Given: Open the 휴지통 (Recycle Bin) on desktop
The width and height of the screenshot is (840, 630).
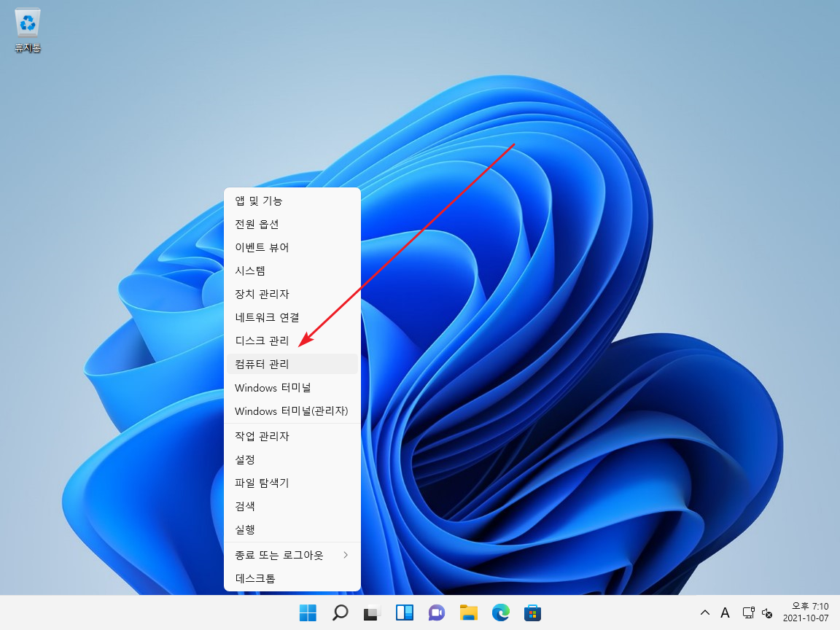Looking at the screenshot, I should [x=27, y=22].
